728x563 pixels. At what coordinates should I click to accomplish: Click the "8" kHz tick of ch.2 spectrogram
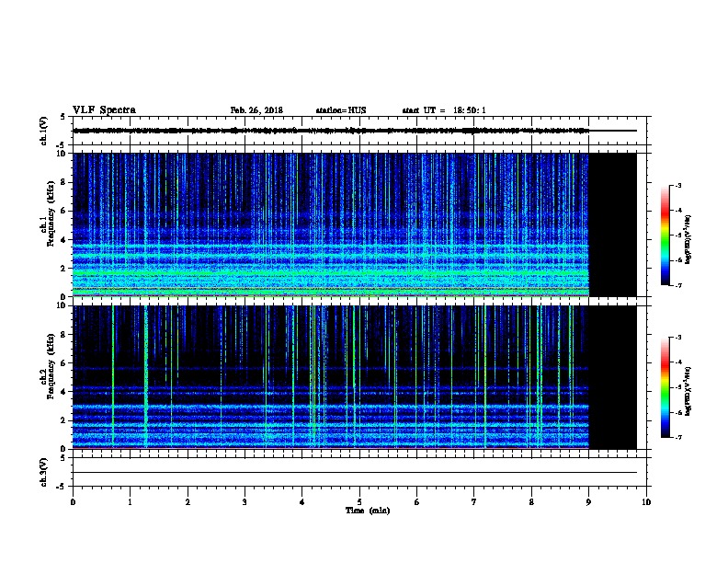click(x=63, y=335)
